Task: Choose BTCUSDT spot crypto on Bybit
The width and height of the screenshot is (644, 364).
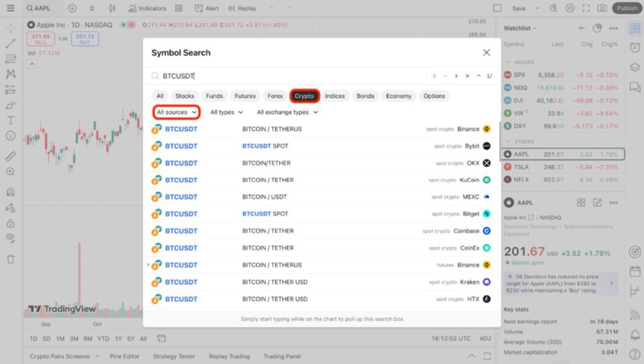Action: click(x=321, y=146)
